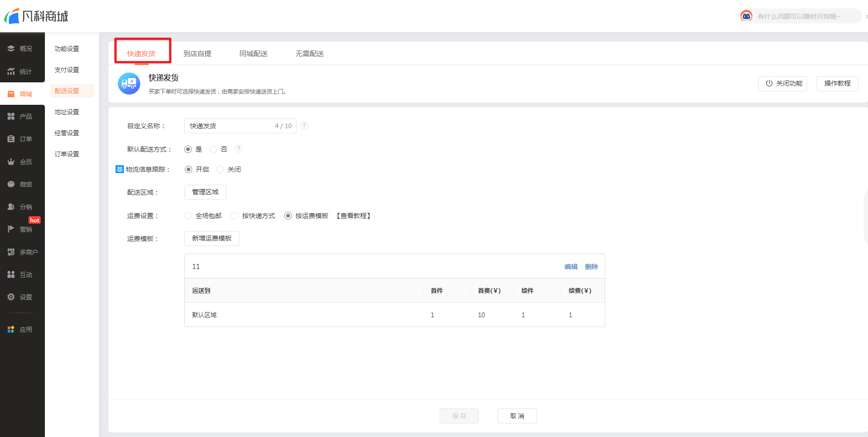Open the 分销 distribution sidebar icon
This screenshot has width=868, height=437.
(11, 206)
